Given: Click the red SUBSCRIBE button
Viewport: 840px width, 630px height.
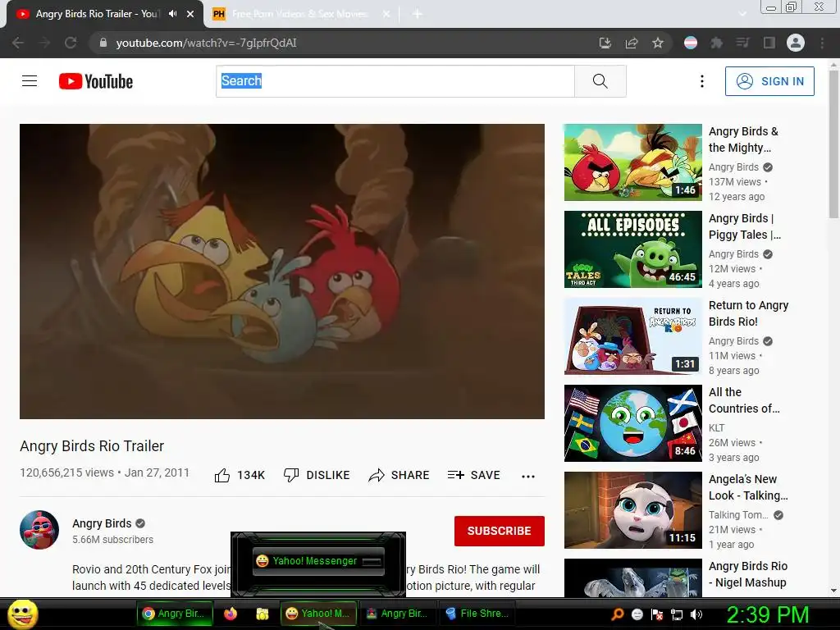Looking at the screenshot, I should (x=500, y=531).
